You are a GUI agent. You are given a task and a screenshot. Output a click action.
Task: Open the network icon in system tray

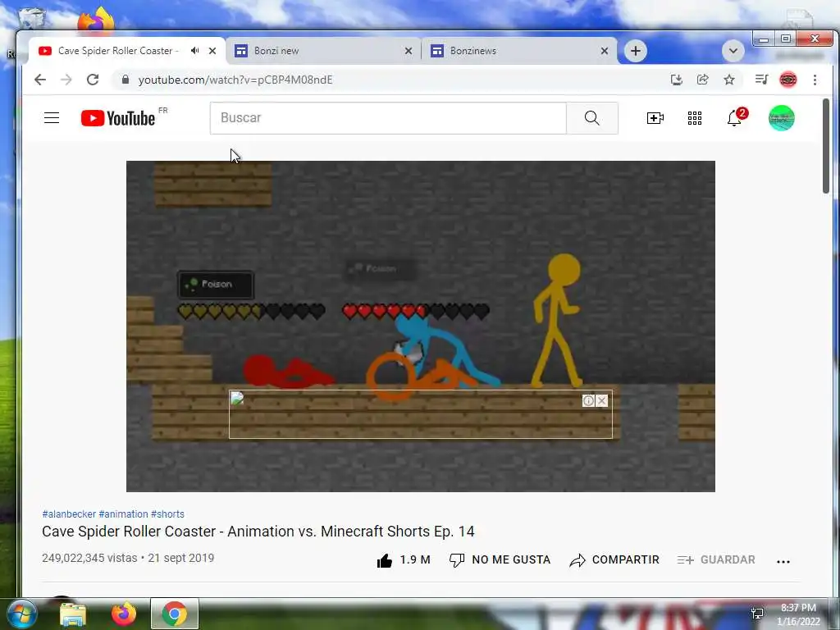[757, 614]
